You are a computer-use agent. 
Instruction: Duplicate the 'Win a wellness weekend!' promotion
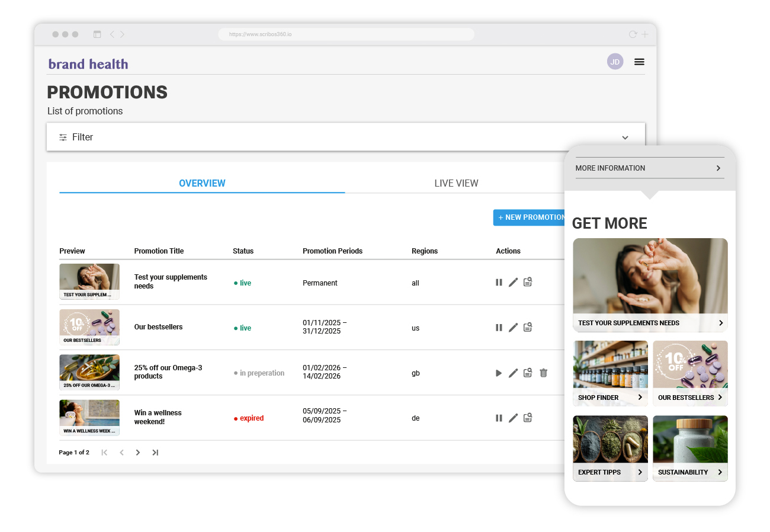point(528,418)
